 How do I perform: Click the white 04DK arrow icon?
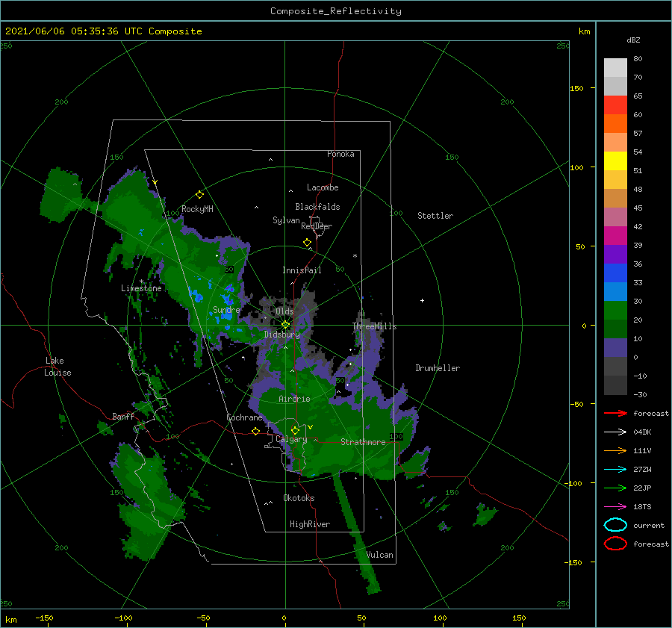(615, 432)
